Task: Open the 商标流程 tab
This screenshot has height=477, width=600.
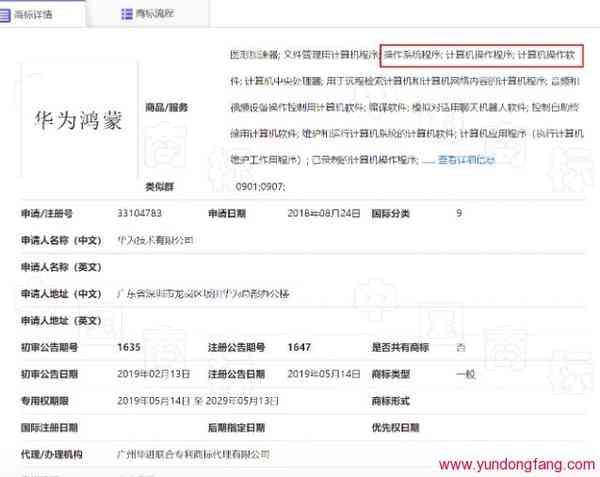Action: [147, 14]
